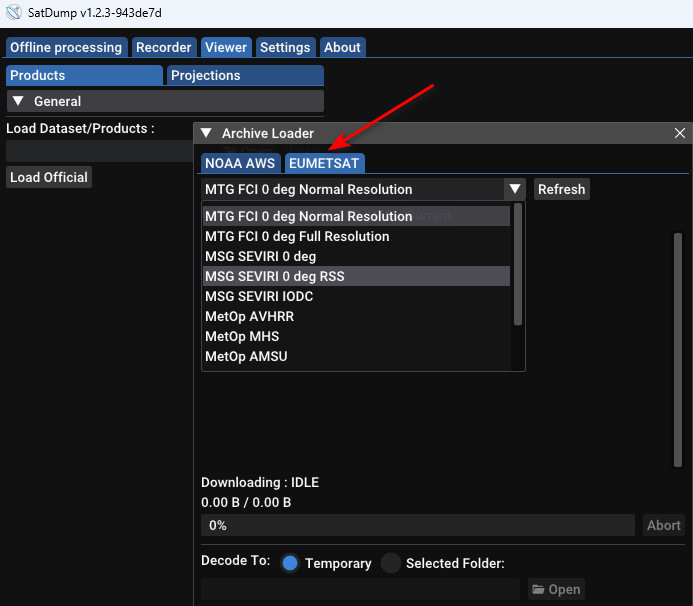Click the SatDump logo icon in title bar
Viewport: 693px width, 606px height.
pos(13,13)
